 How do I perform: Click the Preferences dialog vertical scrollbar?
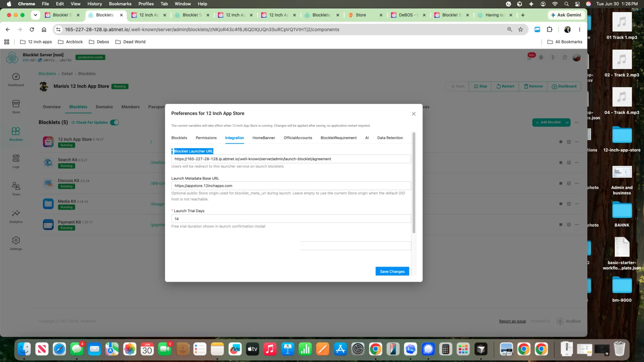(x=414, y=183)
